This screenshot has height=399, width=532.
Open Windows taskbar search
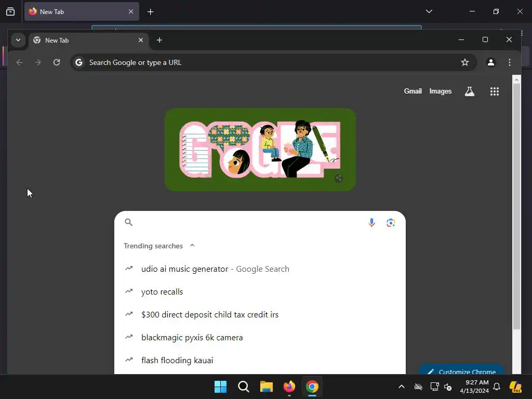click(244, 387)
